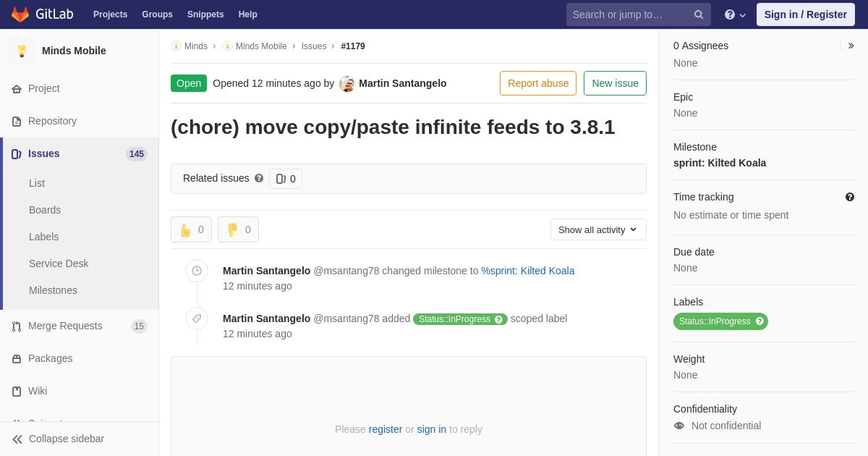Click the sign in link to reply
The width and height of the screenshot is (868, 456).
tap(432, 429)
